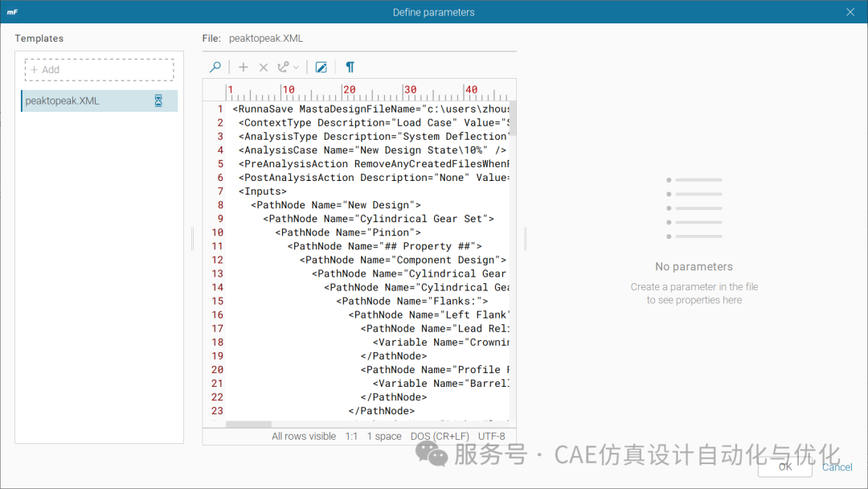Click line 20 '<PathNode Name="Profile'
This screenshot has height=489, width=868.
click(435, 369)
